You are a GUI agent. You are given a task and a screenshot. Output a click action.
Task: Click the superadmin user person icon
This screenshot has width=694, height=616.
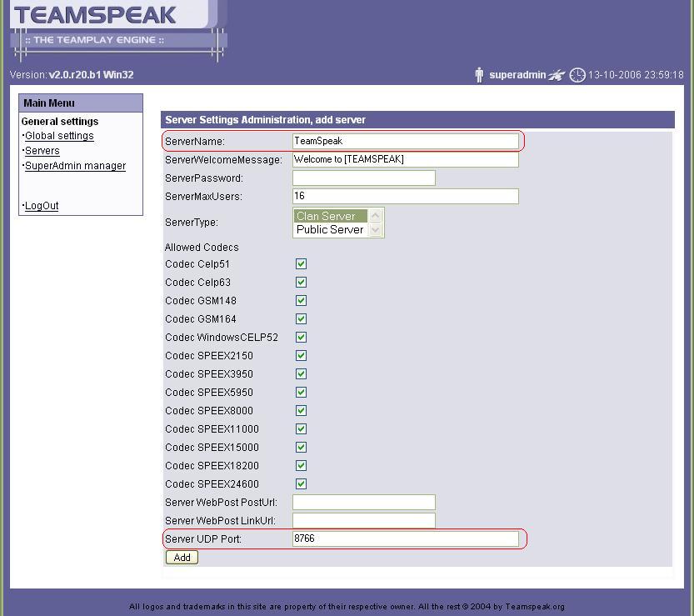(479, 75)
